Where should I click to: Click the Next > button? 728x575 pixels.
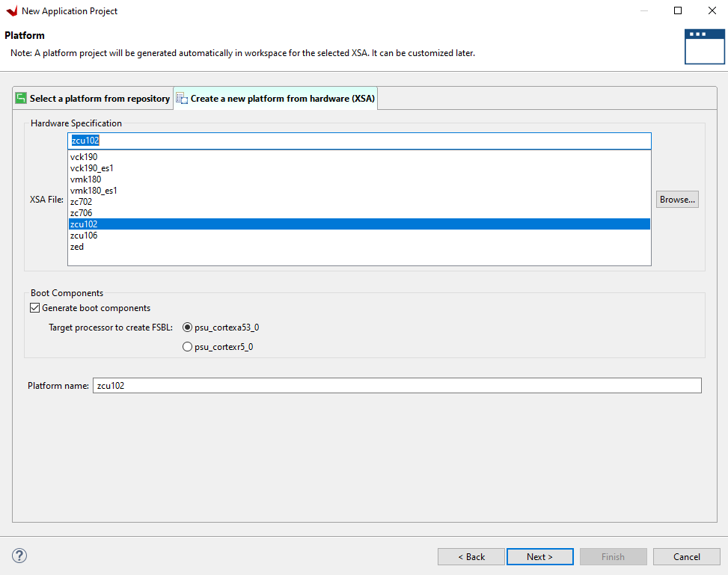539,556
